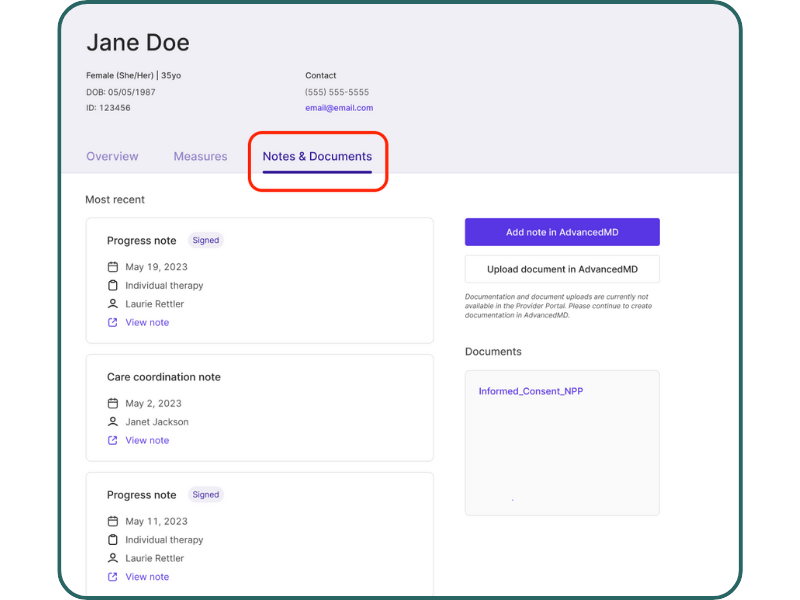The image size is (800, 600).
Task: Click the external-link icon on the bottom View note
Action: [x=113, y=576]
